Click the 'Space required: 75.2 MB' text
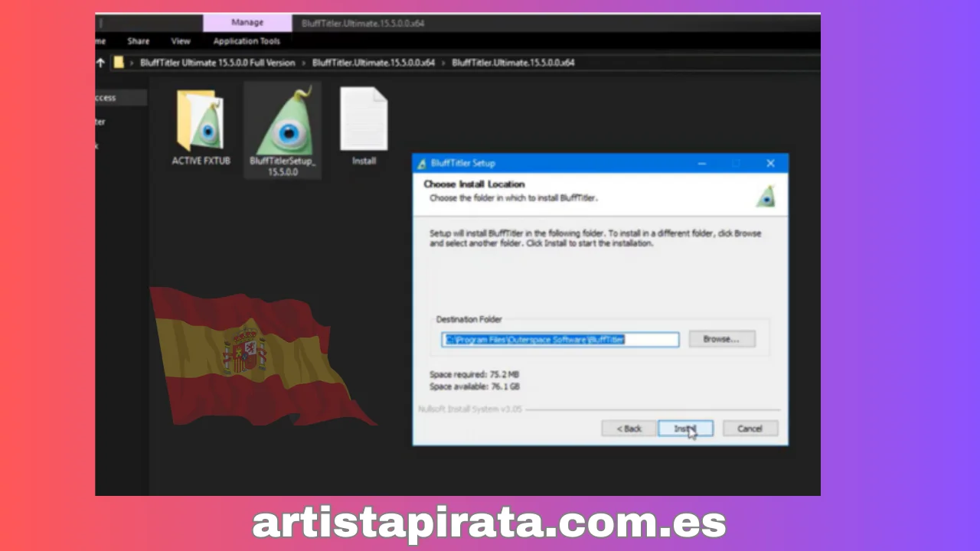The height and width of the screenshot is (551, 980). pyautogui.click(x=475, y=374)
